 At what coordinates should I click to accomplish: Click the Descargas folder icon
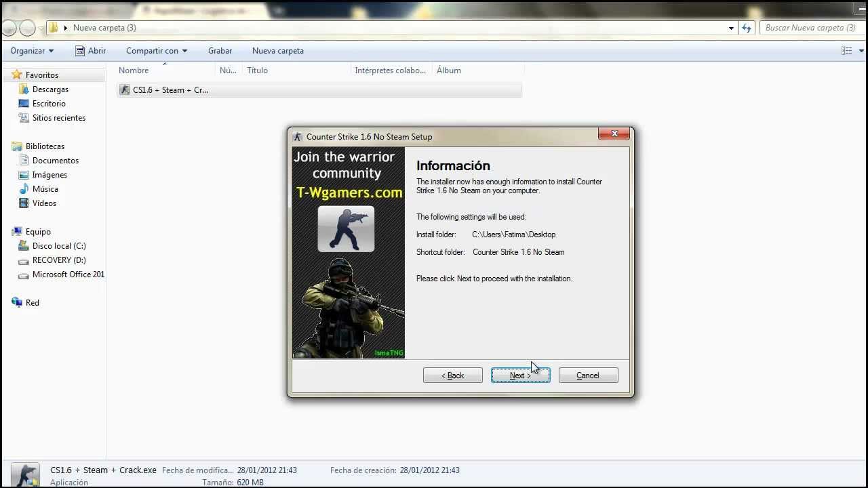(x=24, y=89)
